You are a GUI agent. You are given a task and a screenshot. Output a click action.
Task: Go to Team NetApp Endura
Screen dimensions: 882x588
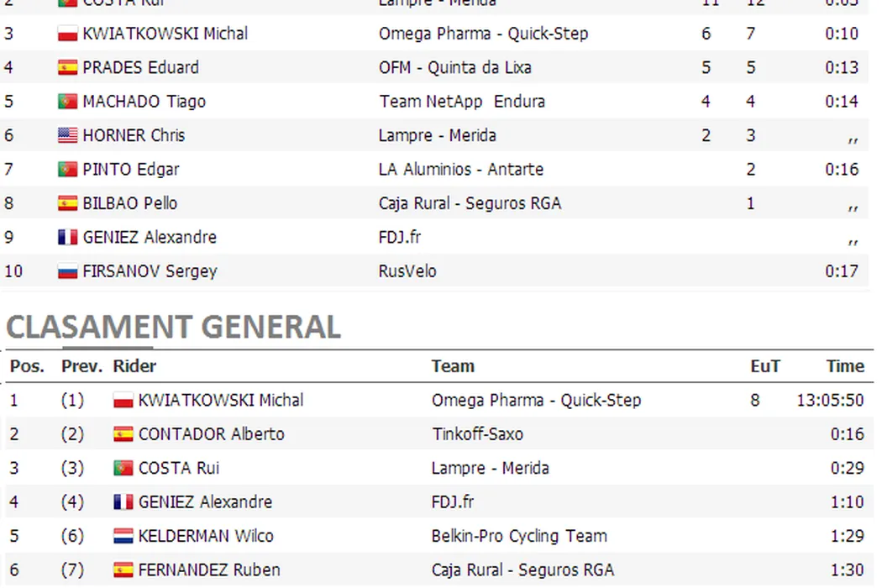462,102
